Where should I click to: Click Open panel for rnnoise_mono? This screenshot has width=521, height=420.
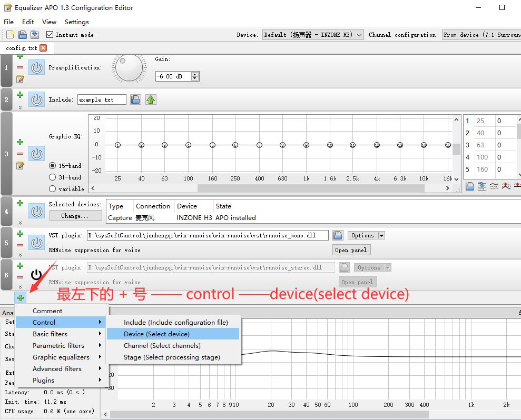point(351,250)
